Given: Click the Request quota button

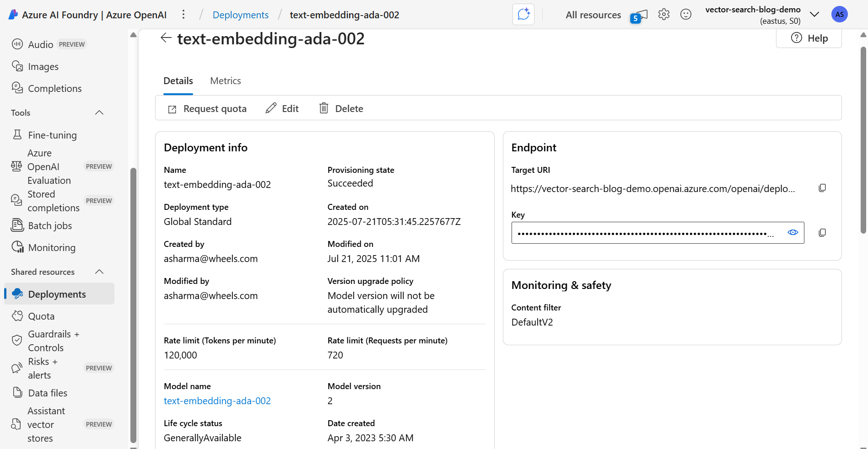Looking at the screenshot, I should [x=207, y=108].
